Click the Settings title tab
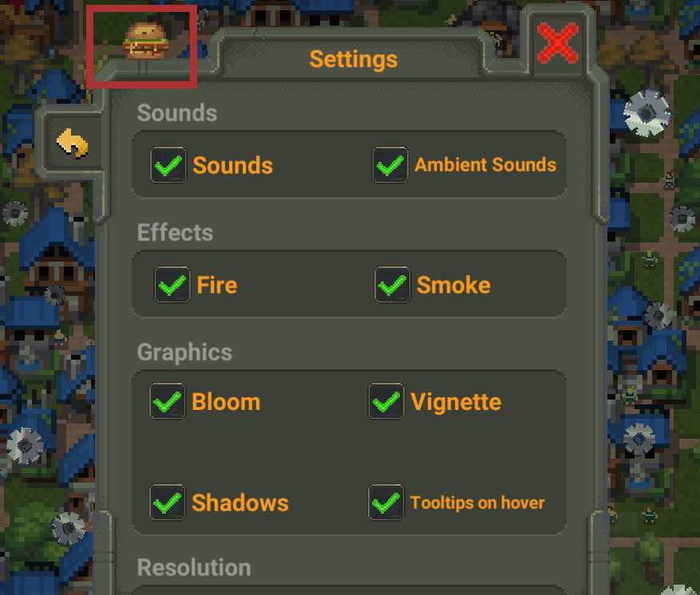The height and width of the screenshot is (595, 700). coord(353,59)
